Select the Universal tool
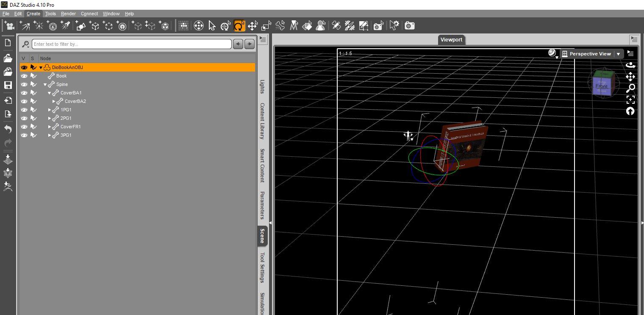 click(226, 26)
